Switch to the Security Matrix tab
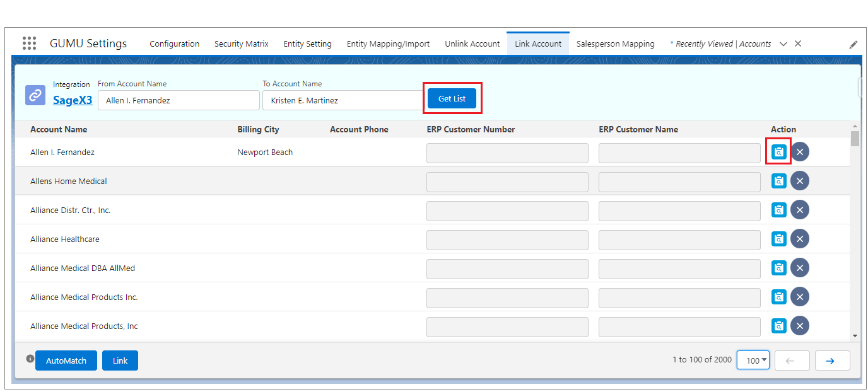The image size is (868, 392). (242, 43)
